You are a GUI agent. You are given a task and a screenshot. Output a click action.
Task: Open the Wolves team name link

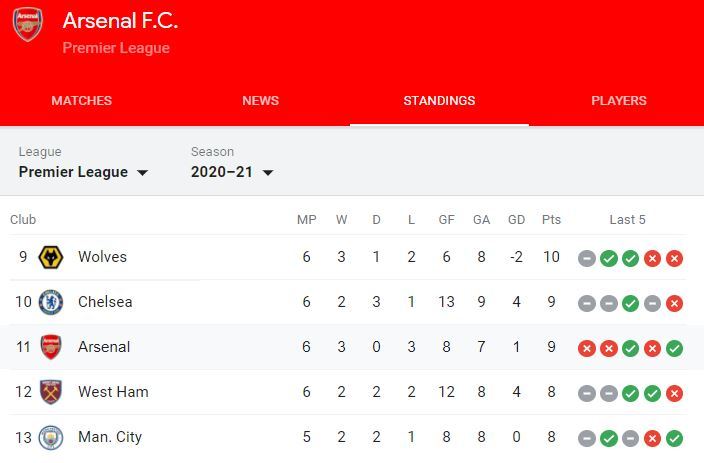(102, 257)
